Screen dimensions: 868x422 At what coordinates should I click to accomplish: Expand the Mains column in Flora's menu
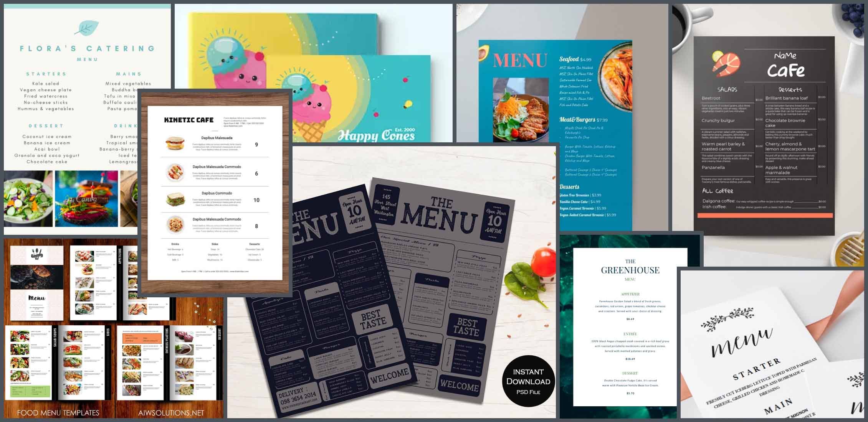[126, 73]
